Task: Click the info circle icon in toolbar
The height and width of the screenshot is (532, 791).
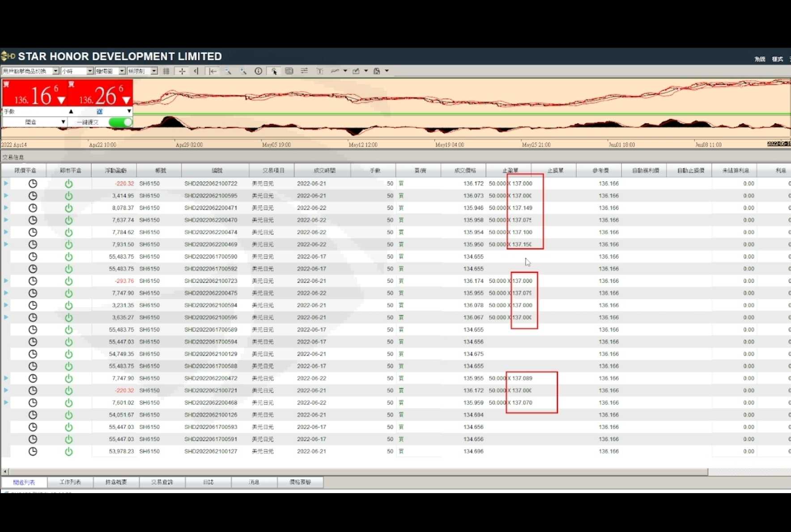Action: pos(258,71)
